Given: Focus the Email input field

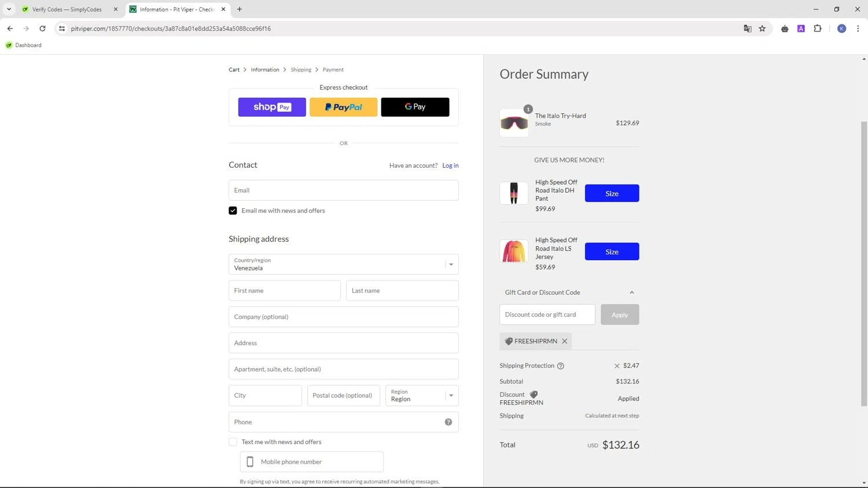Looking at the screenshot, I should click(344, 190).
